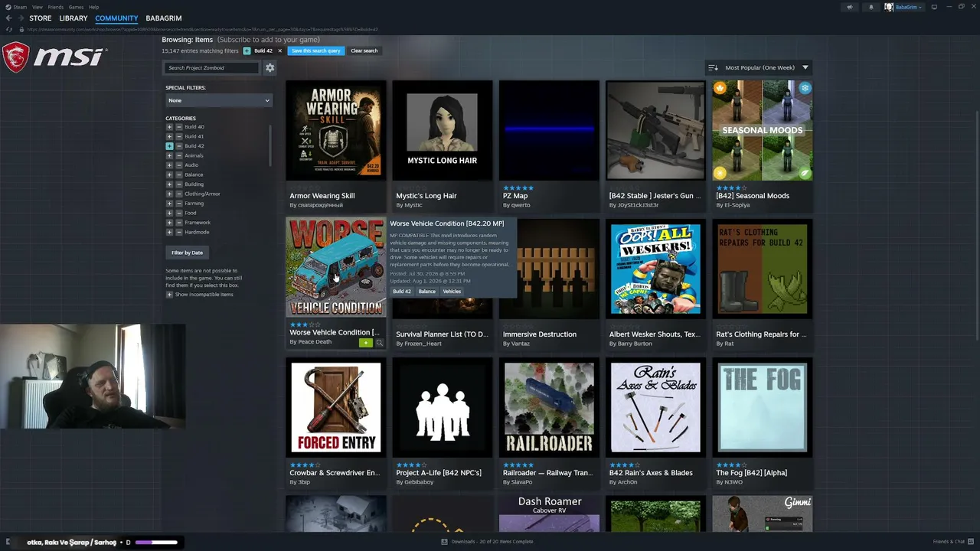The image size is (980, 551).
Task: Open the View menu
Action: click(37, 7)
